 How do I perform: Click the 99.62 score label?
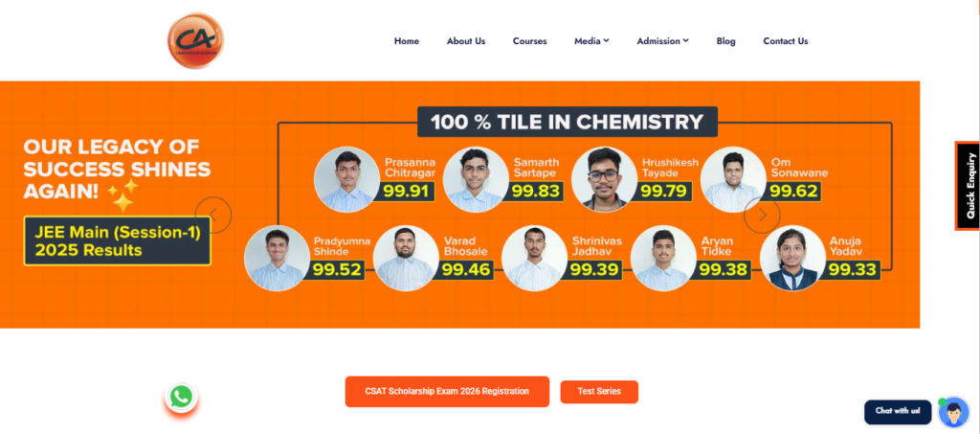tap(793, 191)
